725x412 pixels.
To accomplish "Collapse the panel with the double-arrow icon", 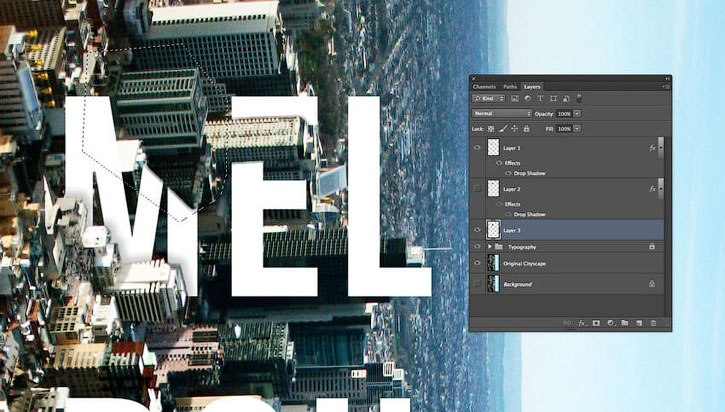I will (x=667, y=79).
